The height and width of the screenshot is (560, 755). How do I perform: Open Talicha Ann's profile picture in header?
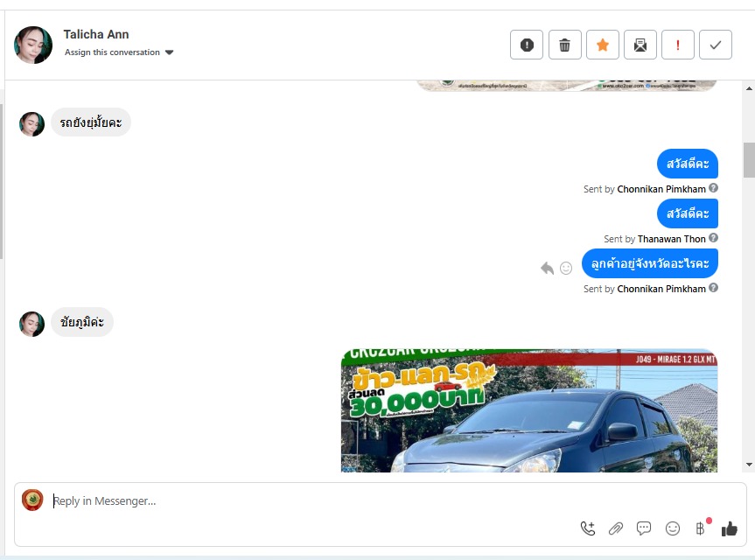33,45
